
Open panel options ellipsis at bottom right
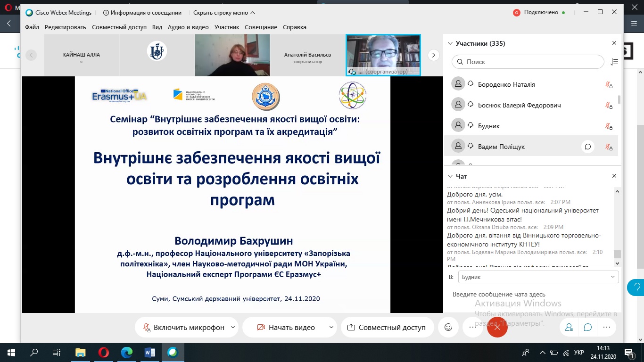tap(607, 327)
